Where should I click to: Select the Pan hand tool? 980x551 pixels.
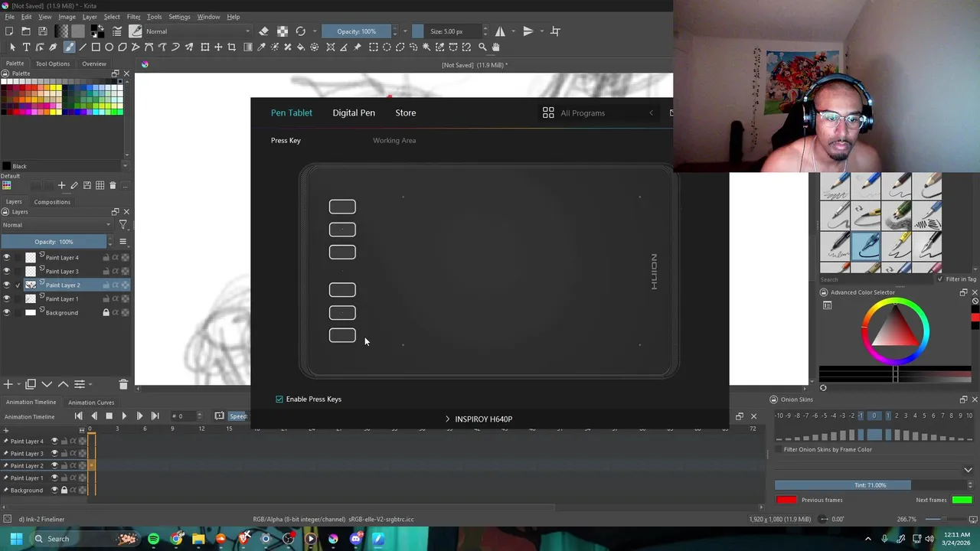click(495, 47)
